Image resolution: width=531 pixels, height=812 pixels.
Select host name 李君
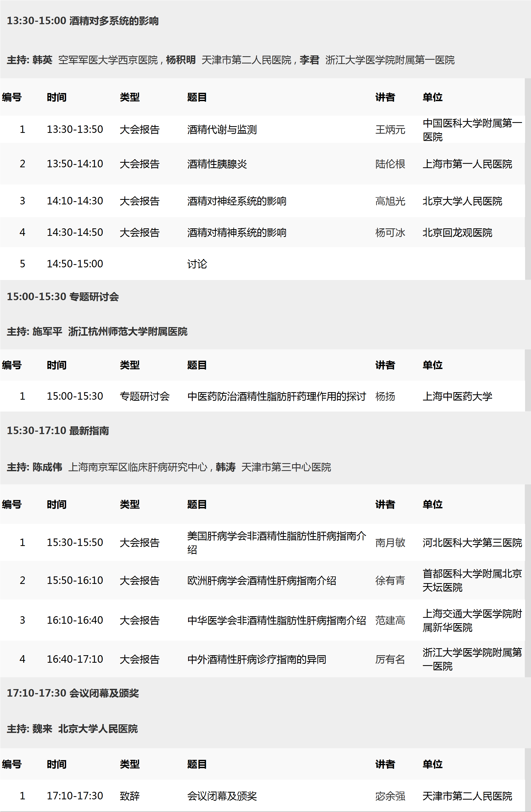pos(309,60)
